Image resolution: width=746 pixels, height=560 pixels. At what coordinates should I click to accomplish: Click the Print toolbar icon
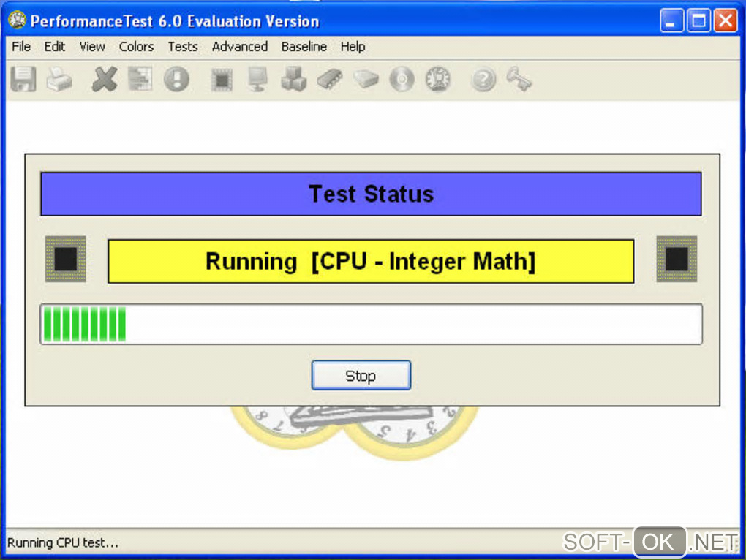click(59, 79)
